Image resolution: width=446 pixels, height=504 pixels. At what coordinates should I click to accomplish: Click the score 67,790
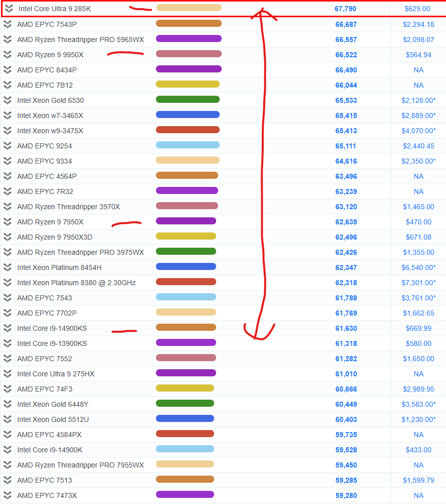(345, 9)
